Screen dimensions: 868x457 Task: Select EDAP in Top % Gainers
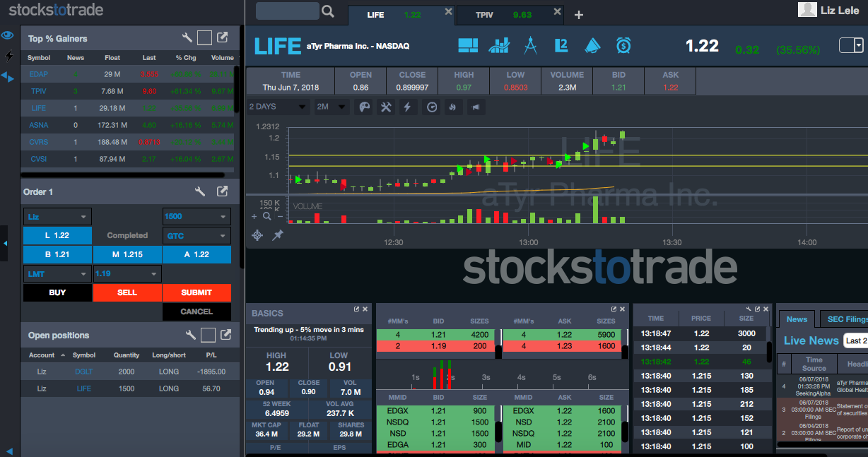(39, 74)
